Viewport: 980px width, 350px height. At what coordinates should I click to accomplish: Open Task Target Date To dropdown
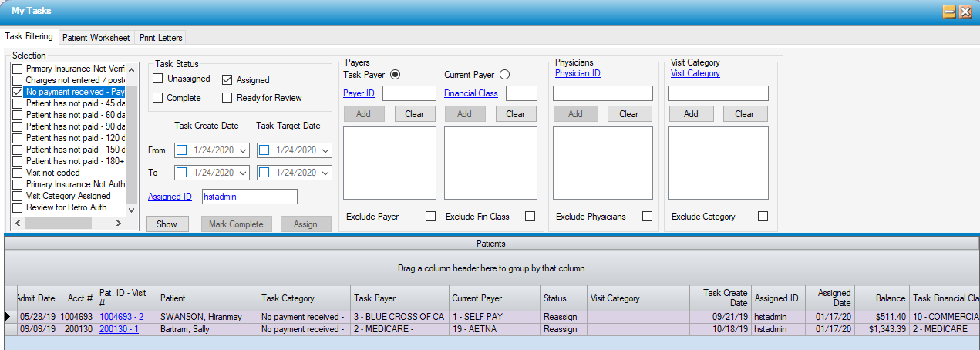(325, 173)
